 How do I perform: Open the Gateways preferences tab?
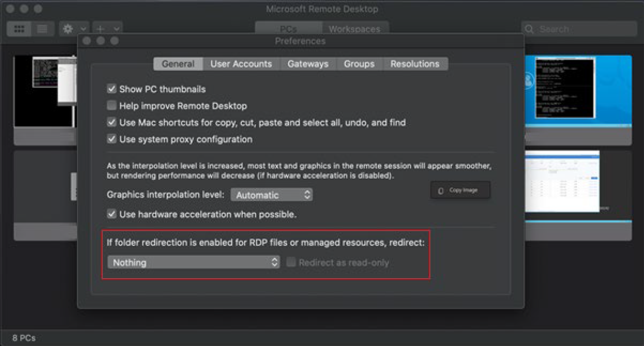tap(308, 64)
